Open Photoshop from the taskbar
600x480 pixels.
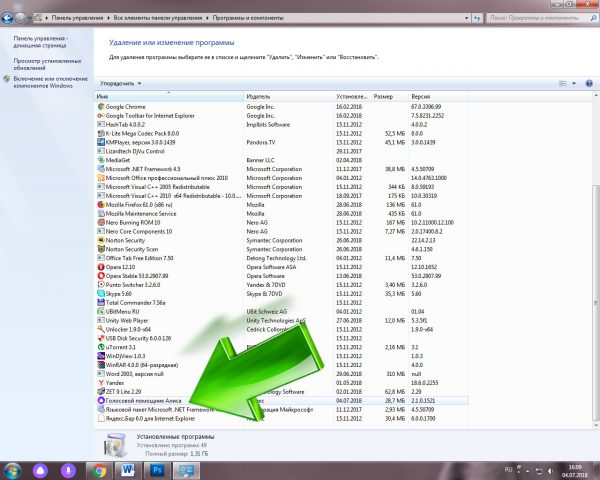[158, 469]
